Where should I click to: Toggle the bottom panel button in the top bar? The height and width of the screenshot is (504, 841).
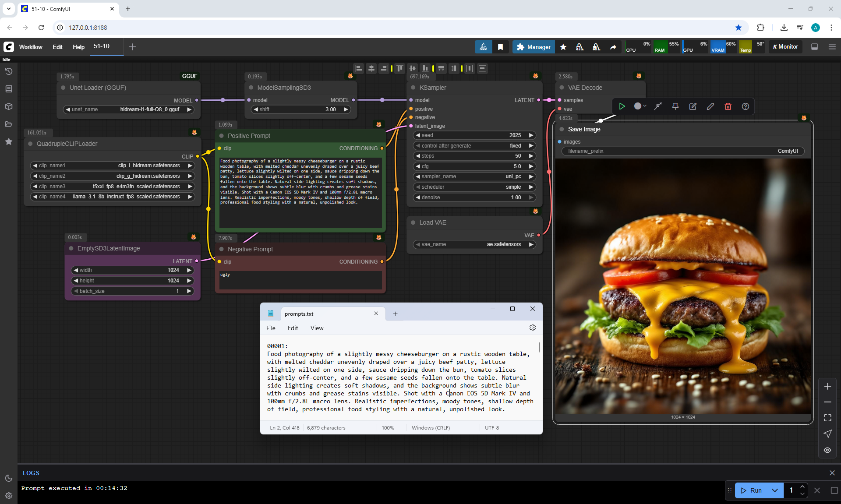[814, 47]
